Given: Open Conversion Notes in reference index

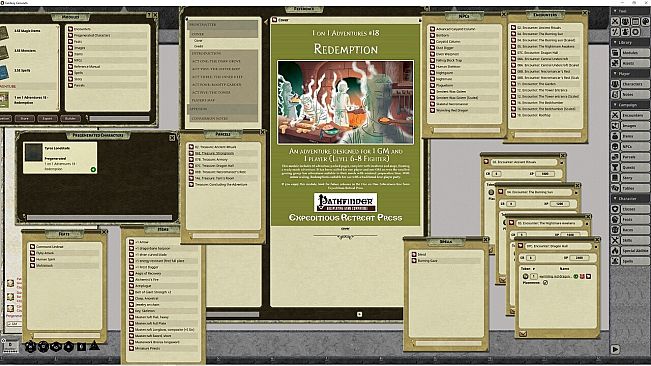Looking at the screenshot, I should pos(223,118).
